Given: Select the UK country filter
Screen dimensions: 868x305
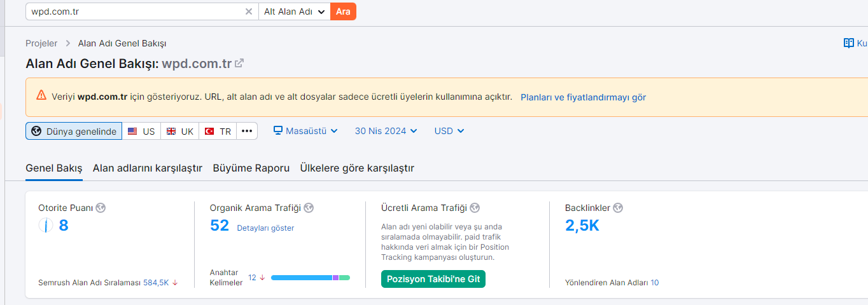Looking at the screenshot, I should (179, 131).
